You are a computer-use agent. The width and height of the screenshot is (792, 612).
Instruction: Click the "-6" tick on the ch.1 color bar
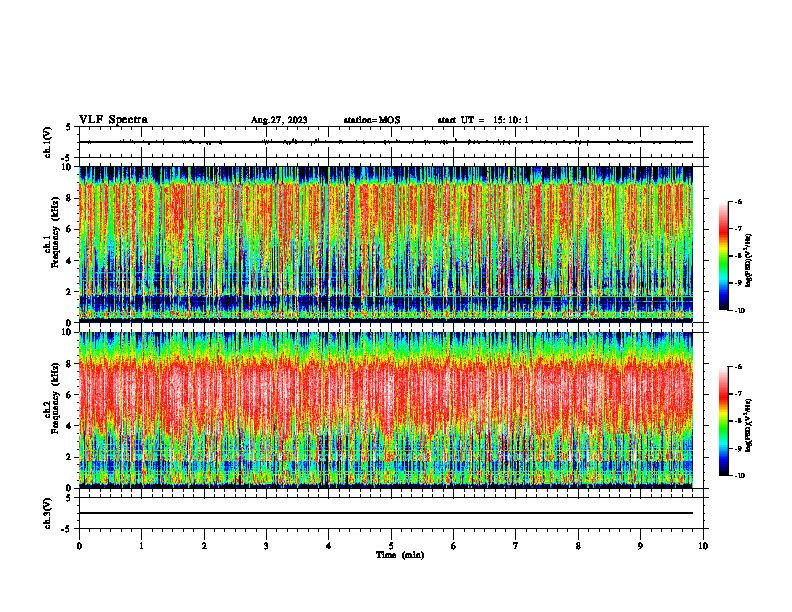coord(738,202)
